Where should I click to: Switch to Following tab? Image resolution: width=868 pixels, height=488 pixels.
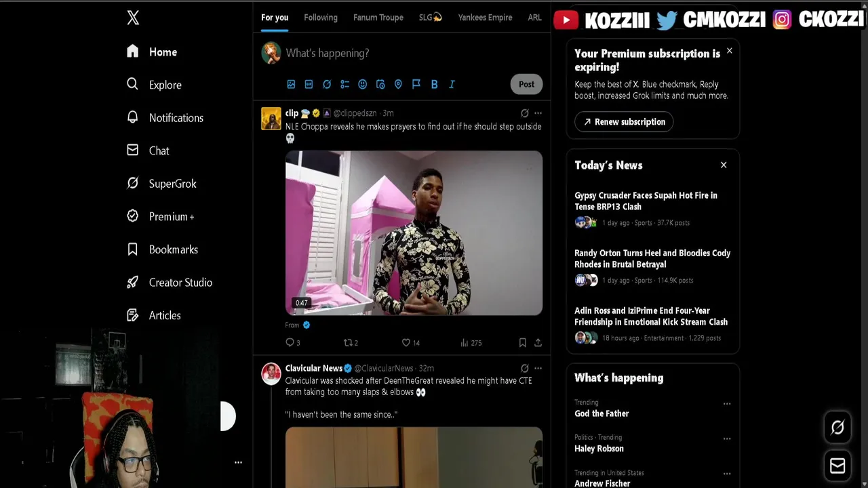(x=321, y=18)
